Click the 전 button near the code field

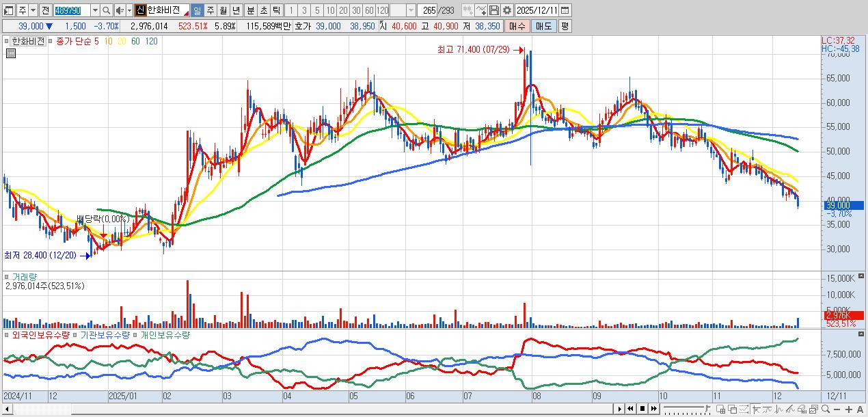pos(45,10)
